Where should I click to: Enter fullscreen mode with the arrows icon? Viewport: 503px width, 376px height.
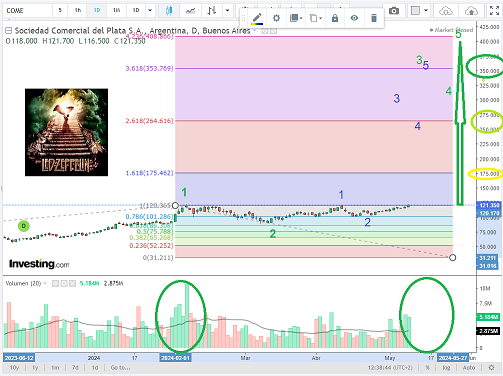pos(494,10)
